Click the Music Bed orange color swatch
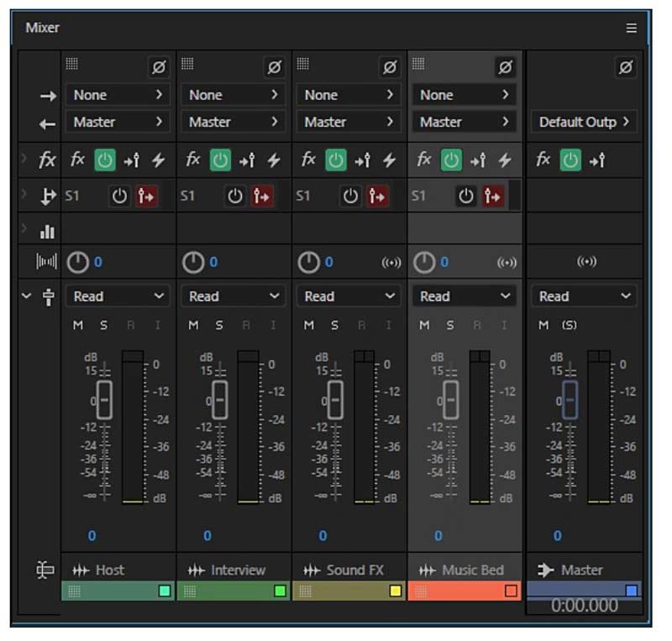The height and width of the screenshot is (641, 672). (x=511, y=591)
